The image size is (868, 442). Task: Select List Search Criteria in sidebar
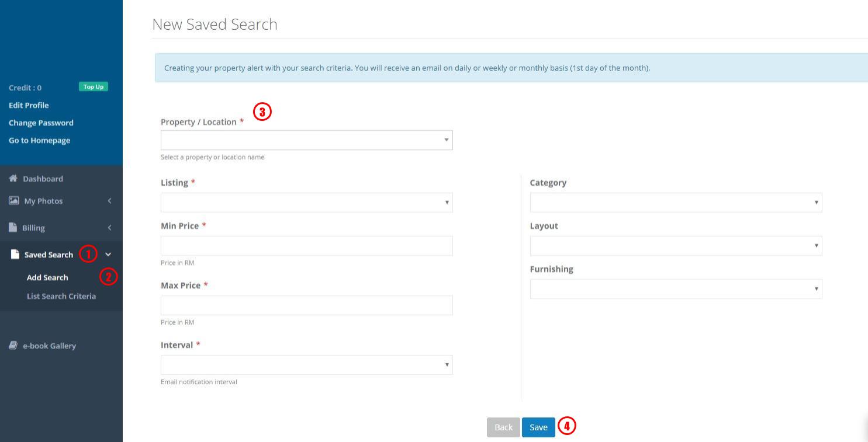[x=61, y=296]
